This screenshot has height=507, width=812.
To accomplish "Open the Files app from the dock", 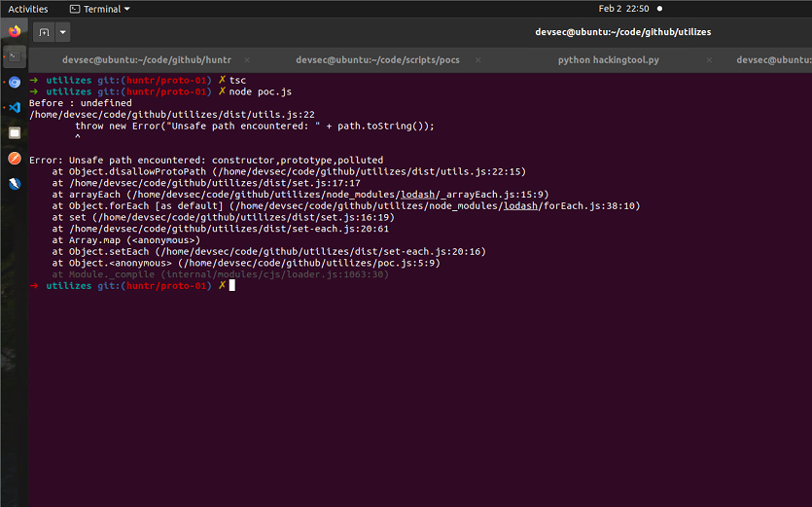I will click(15, 132).
